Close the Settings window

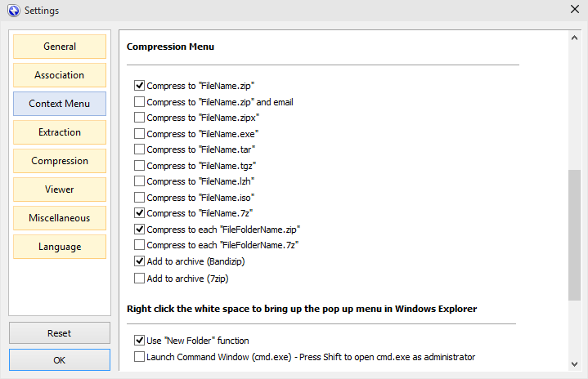(574, 11)
